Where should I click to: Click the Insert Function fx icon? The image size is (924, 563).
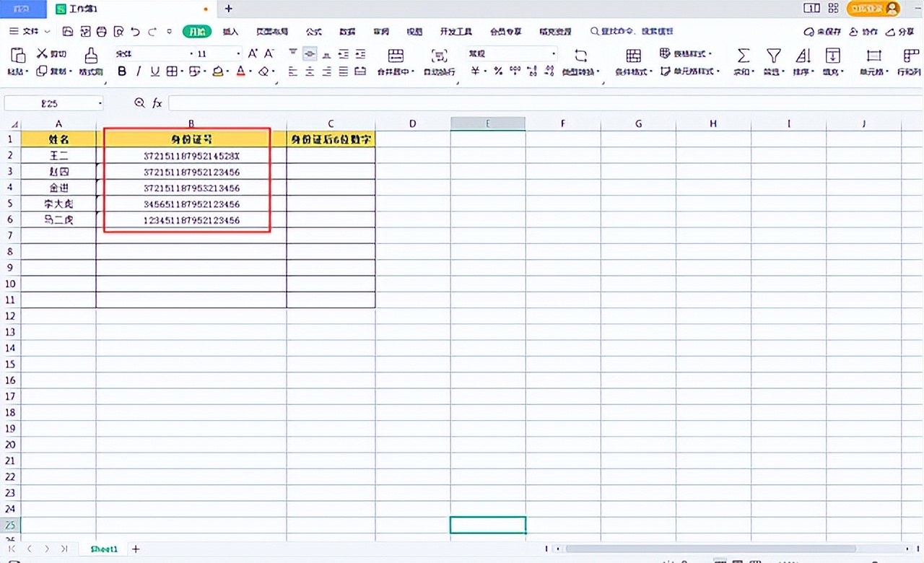point(157,103)
